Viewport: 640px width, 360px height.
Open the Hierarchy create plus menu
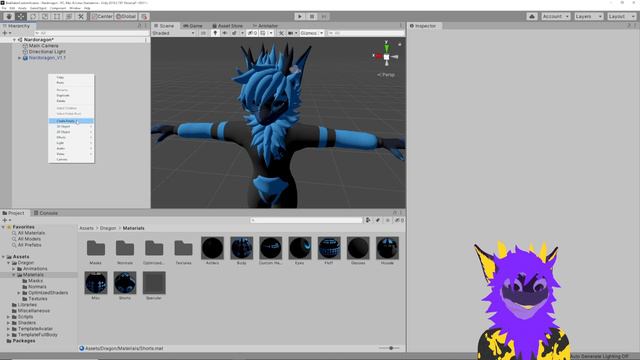[x=7, y=33]
